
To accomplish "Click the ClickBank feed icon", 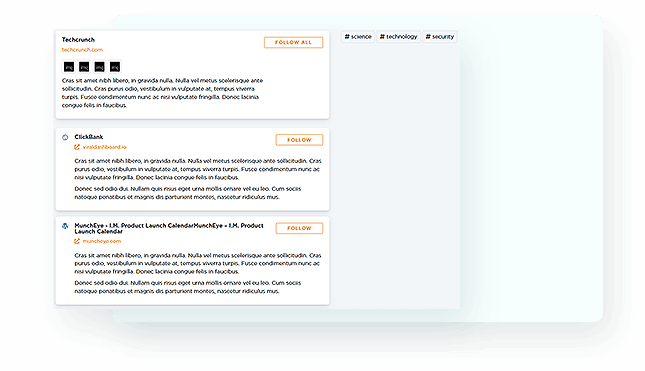I will point(65,137).
